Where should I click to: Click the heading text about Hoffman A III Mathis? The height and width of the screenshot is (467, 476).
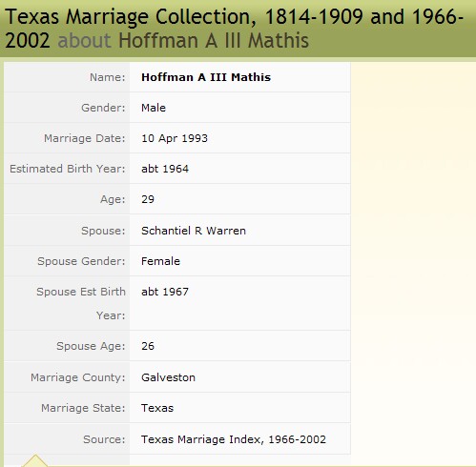tap(183, 41)
